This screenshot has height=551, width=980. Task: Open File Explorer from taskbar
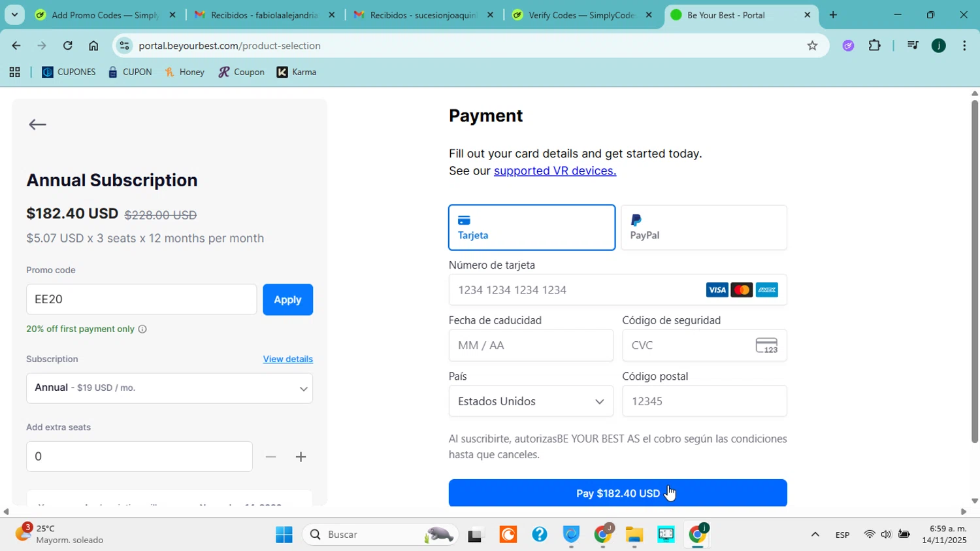tap(634, 535)
